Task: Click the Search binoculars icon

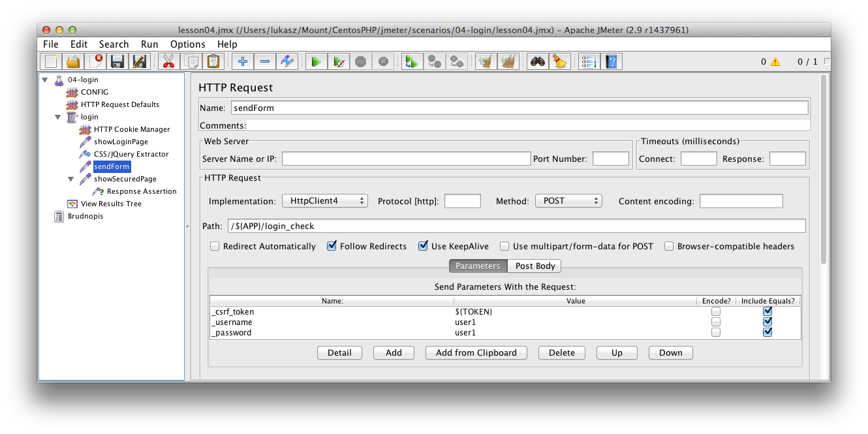Action: coord(536,61)
